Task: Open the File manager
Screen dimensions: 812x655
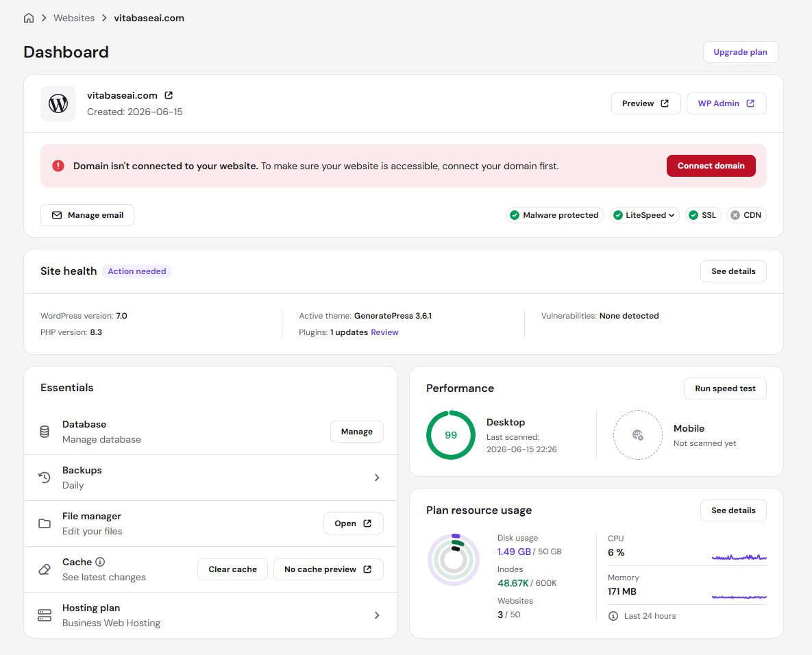Action: tap(353, 523)
